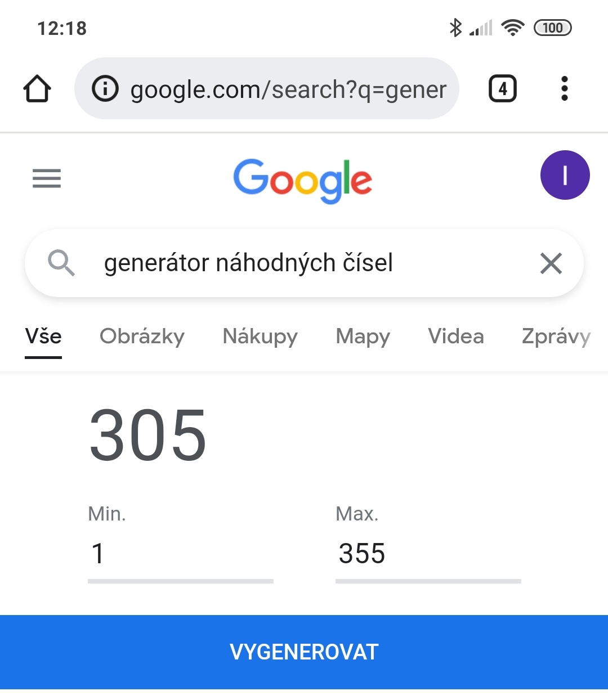Focus the Min. value field
Screen dimensions: 608x700
pyautogui.click(x=180, y=554)
